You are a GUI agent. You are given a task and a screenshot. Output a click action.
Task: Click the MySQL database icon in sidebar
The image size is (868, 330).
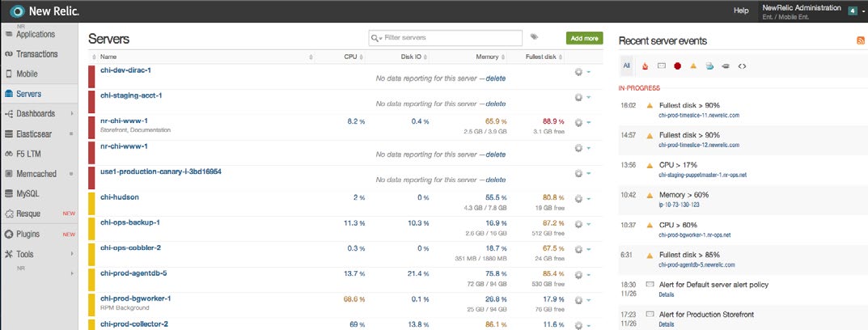(x=8, y=194)
